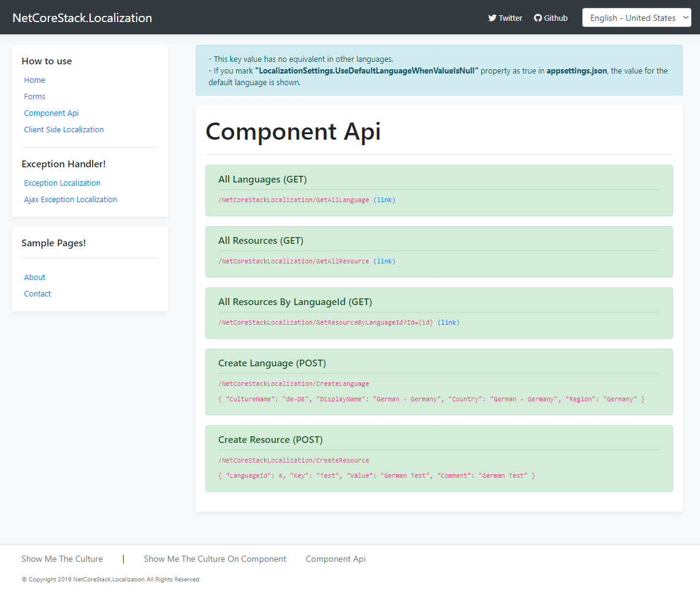
Task: Navigate to the Contact sample page
Action: point(37,294)
